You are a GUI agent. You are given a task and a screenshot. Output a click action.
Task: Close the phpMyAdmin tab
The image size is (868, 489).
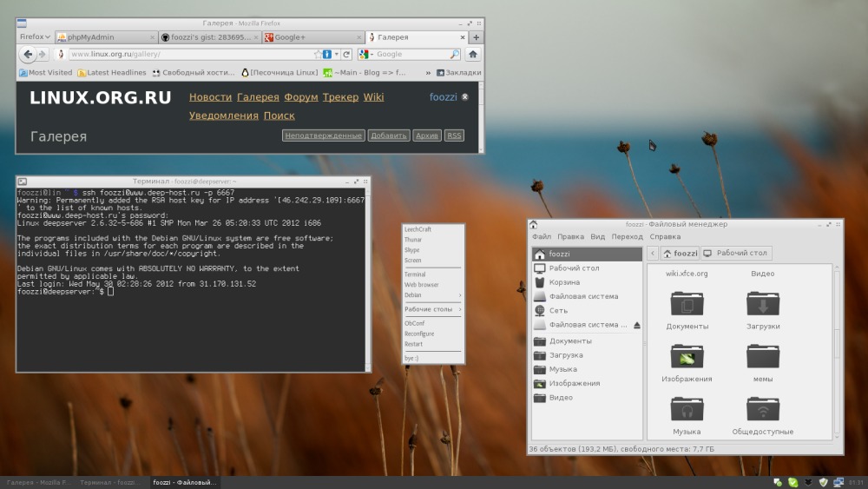click(152, 37)
